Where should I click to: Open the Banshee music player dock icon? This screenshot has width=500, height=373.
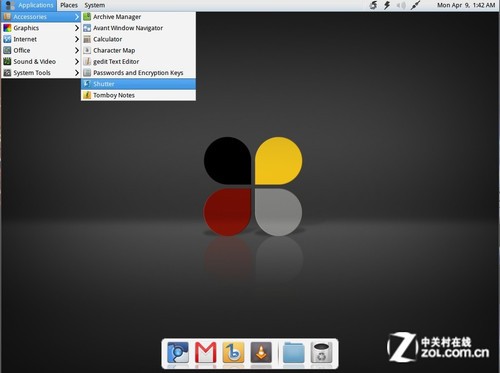pos(233,352)
